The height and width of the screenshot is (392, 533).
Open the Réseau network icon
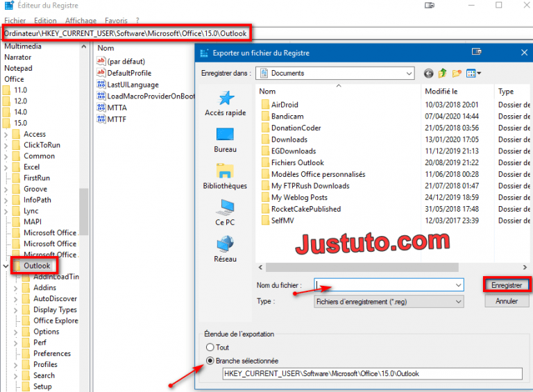[x=225, y=249]
